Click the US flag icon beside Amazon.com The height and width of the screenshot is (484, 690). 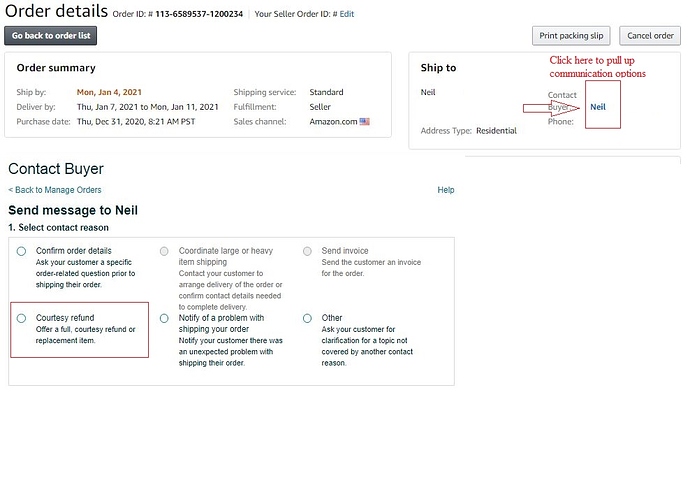coord(364,122)
